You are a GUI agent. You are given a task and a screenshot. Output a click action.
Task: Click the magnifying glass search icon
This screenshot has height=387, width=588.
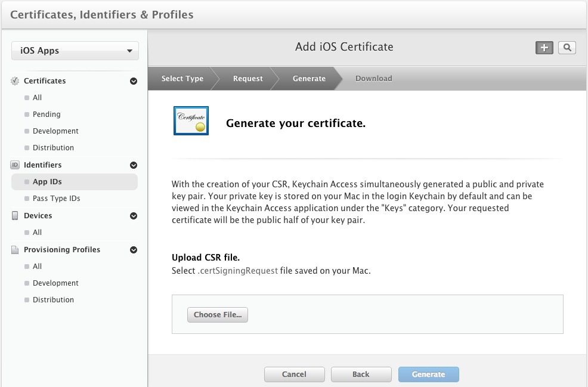[567, 48]
